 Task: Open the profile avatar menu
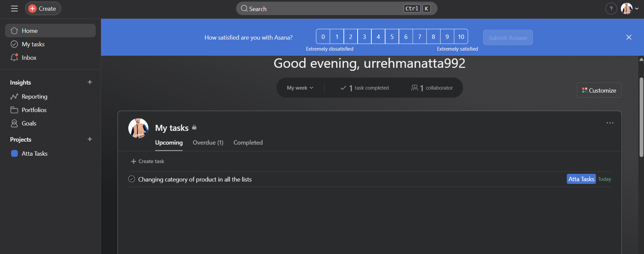630,9
